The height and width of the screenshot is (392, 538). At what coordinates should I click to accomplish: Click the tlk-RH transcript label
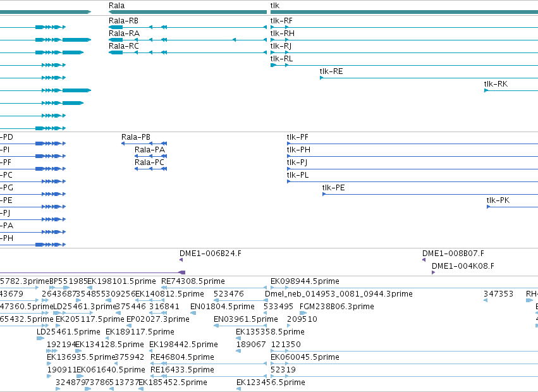283,34
